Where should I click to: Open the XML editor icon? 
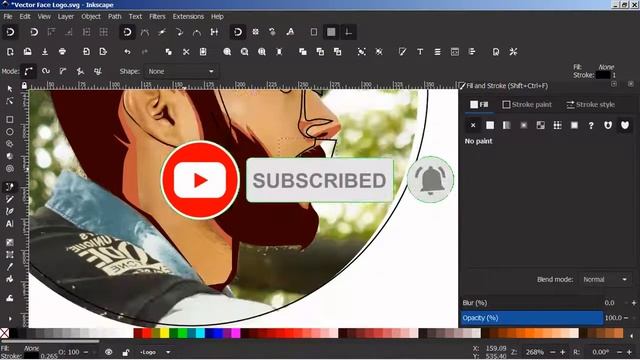tap(455, 52)
